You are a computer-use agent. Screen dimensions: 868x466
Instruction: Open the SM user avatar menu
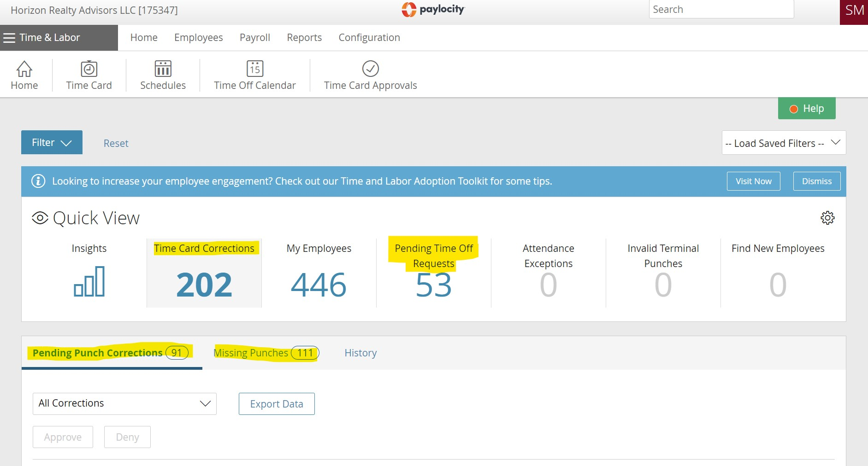(x=854, y=12)
